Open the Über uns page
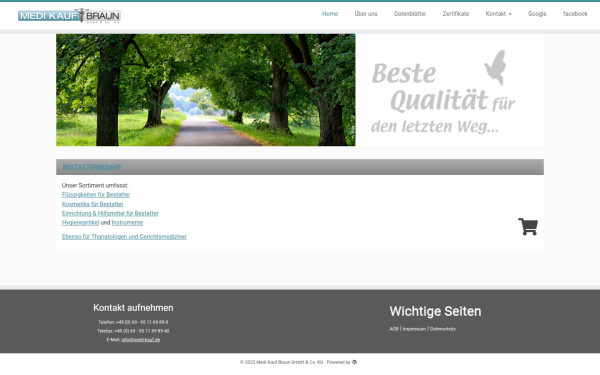The height and width of the screenshot is (375, 600). (x=366, y=14)
